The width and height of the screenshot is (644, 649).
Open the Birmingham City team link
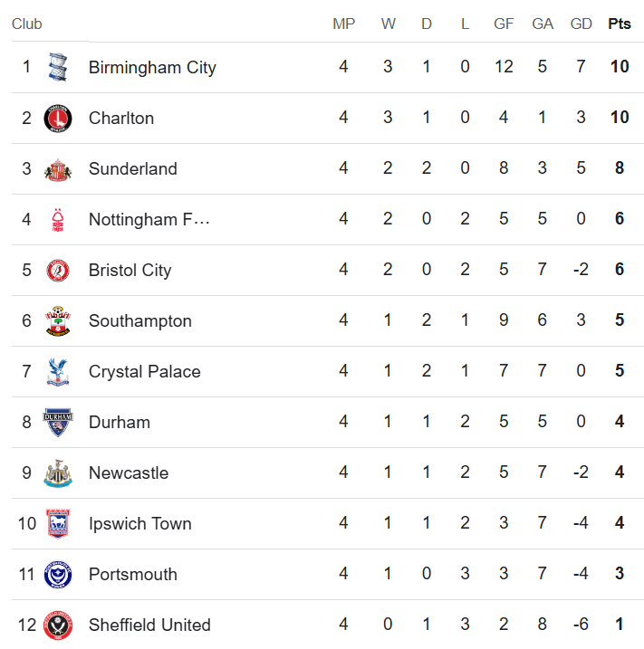(152, 67)
